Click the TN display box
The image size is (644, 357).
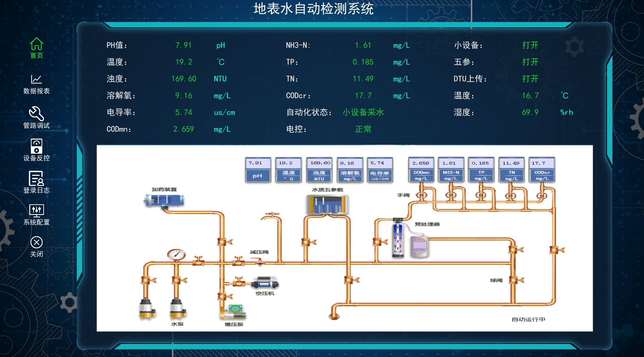(x=512, y=170)
